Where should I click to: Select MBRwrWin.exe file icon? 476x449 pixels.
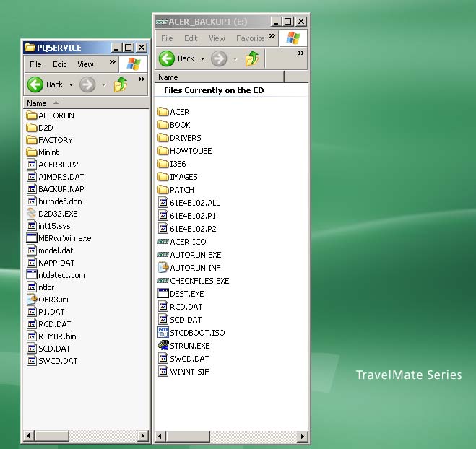coord(31,237)
